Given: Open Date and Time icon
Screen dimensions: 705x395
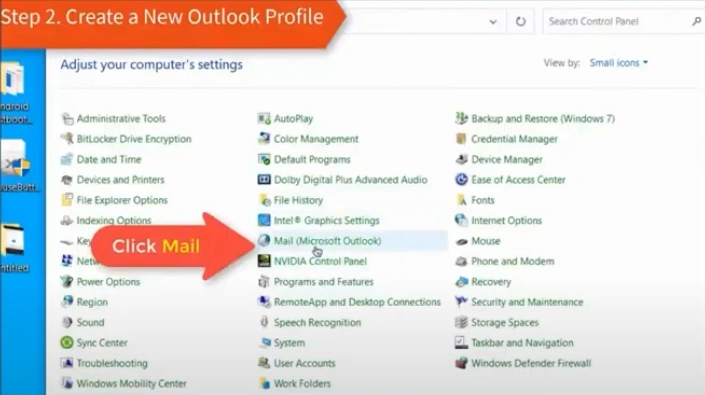Looking at the screenshot, I should click(x=67, y=159).
